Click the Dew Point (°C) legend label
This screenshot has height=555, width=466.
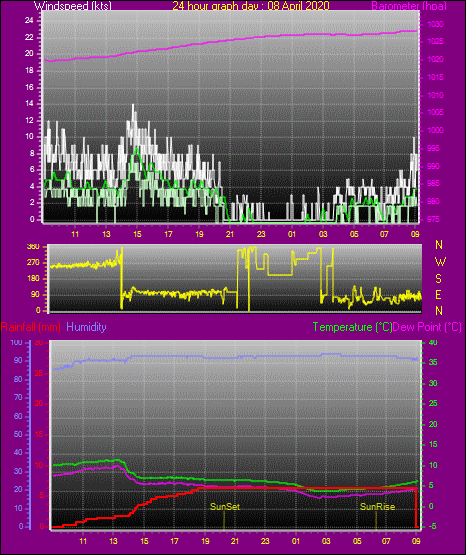[427, 327]
